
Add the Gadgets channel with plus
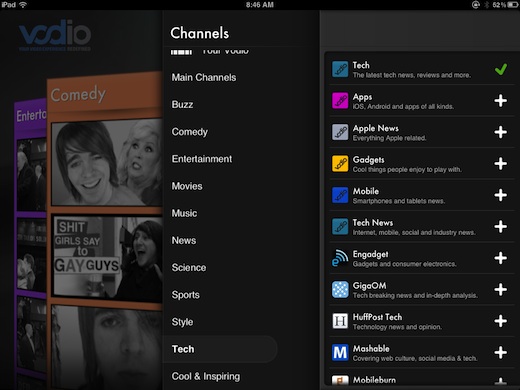tap(501, 164)
